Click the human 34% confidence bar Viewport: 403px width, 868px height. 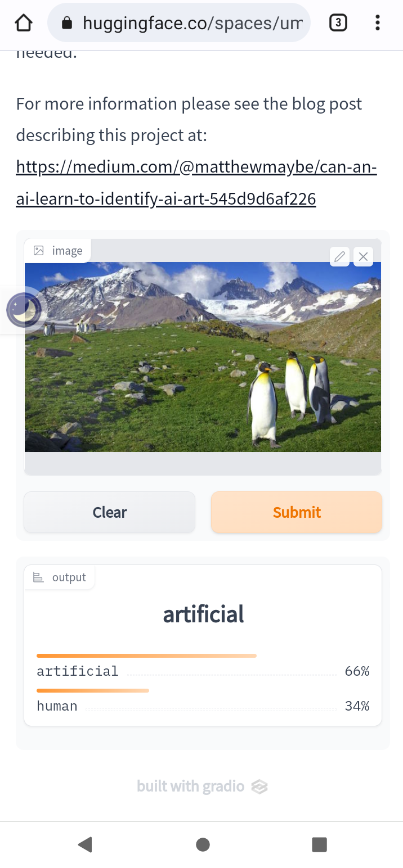pyautogui.click(x=93, y=691)
